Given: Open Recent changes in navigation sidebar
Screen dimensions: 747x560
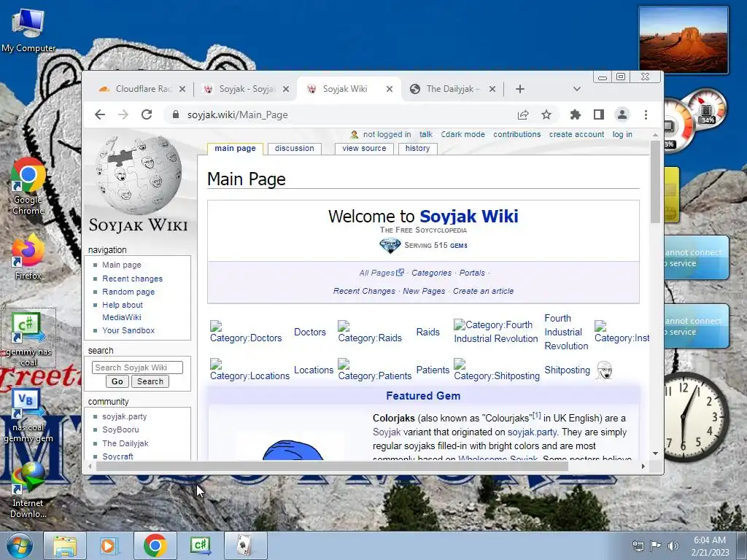Looking at the screenshot, I should pos(132,279).
